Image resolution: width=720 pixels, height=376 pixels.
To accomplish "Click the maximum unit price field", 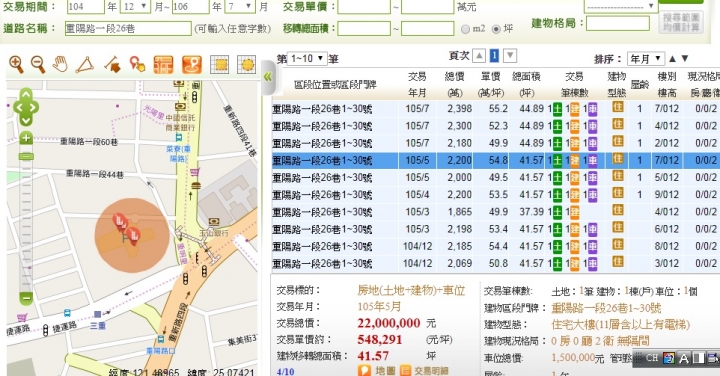I will (428, 6).
